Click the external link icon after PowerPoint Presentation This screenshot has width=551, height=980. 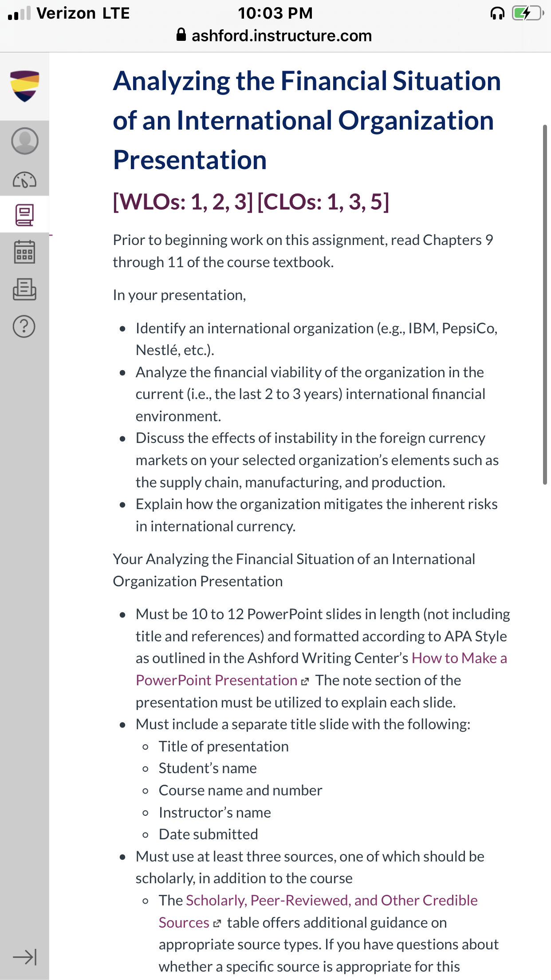tap(305, 681)
